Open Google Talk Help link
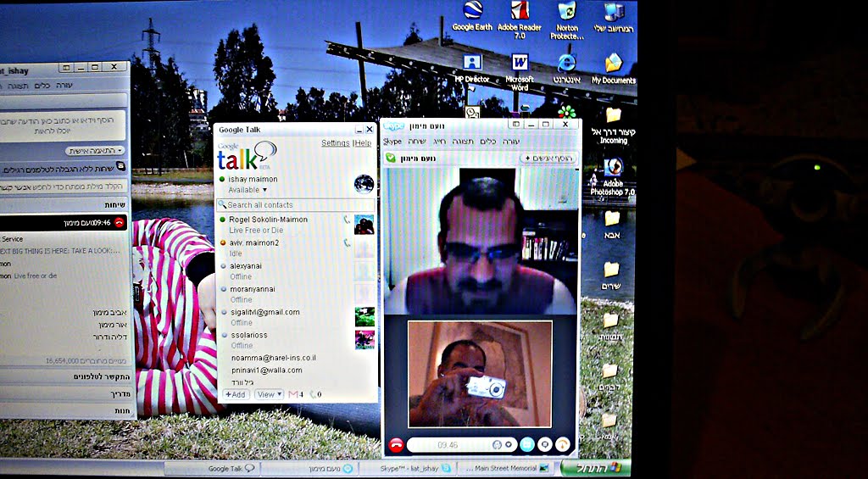The height and width of the screenshot is (479, 868). 363,143
